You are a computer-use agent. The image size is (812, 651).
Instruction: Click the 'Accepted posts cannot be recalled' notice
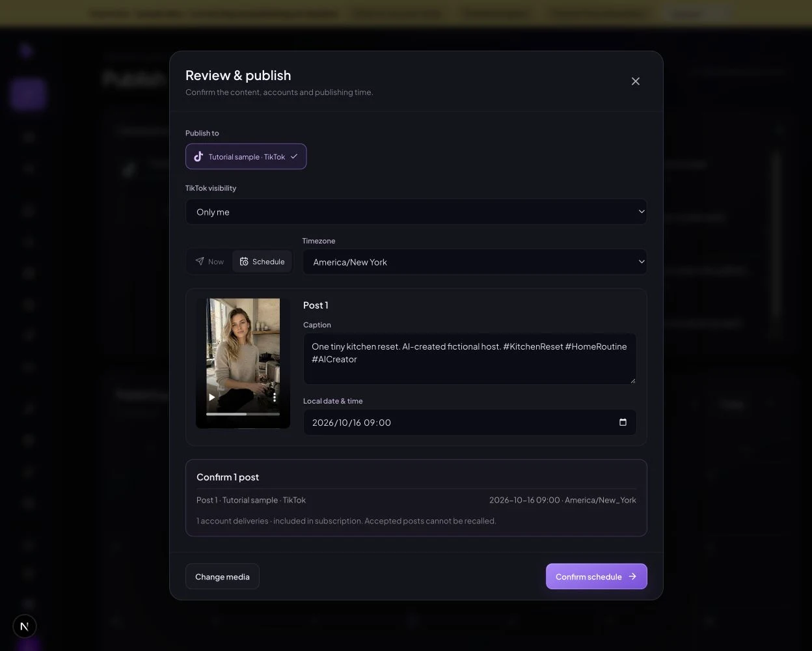point(430,521)
